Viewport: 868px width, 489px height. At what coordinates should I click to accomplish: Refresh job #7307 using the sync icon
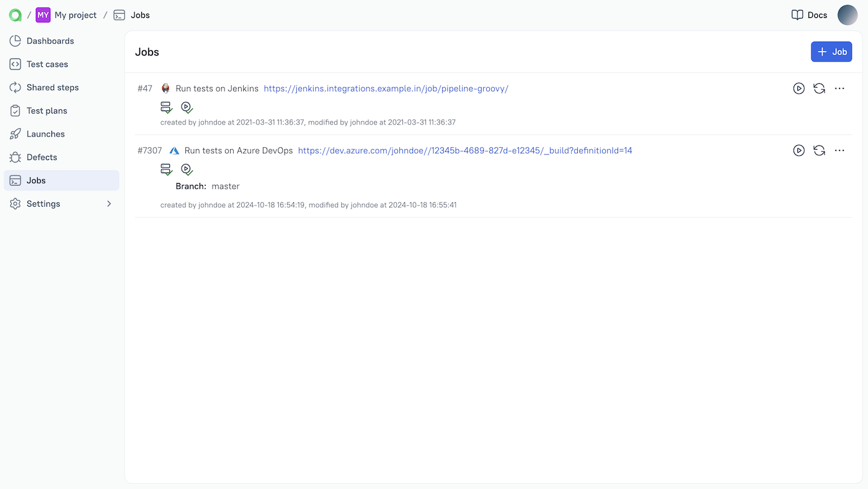coord(819,150)
